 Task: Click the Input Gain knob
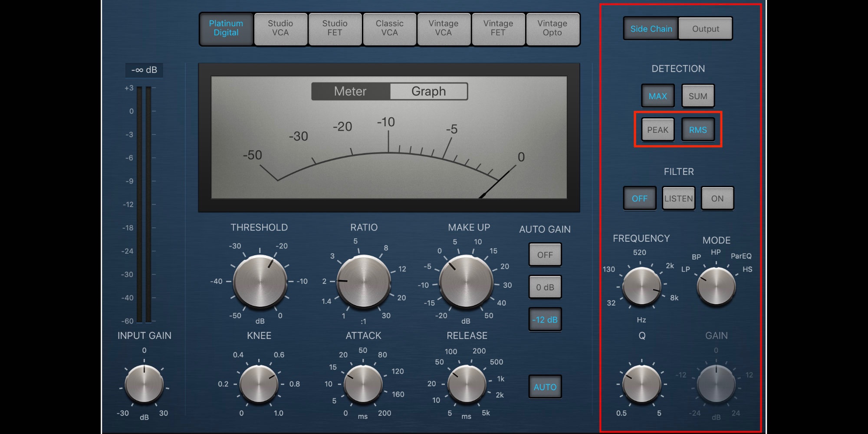144,384
